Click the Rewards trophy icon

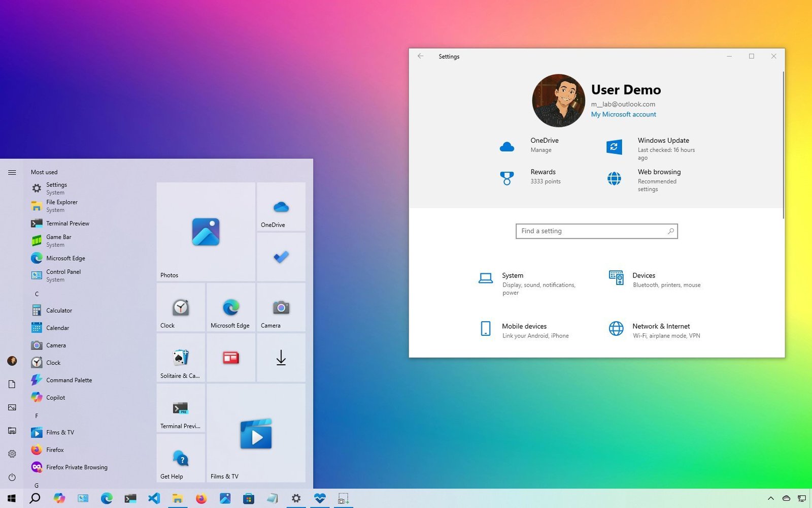pos(507,178)
